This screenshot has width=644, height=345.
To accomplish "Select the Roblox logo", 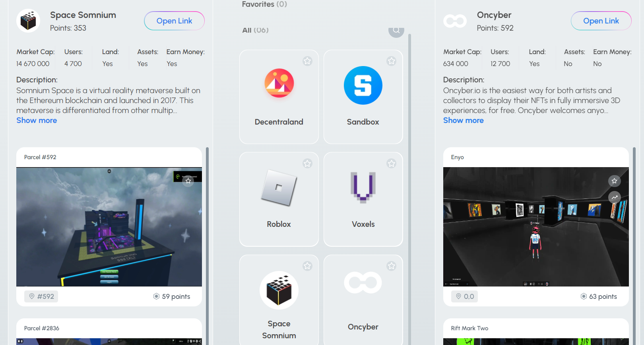I will click(x=279, y=187).
